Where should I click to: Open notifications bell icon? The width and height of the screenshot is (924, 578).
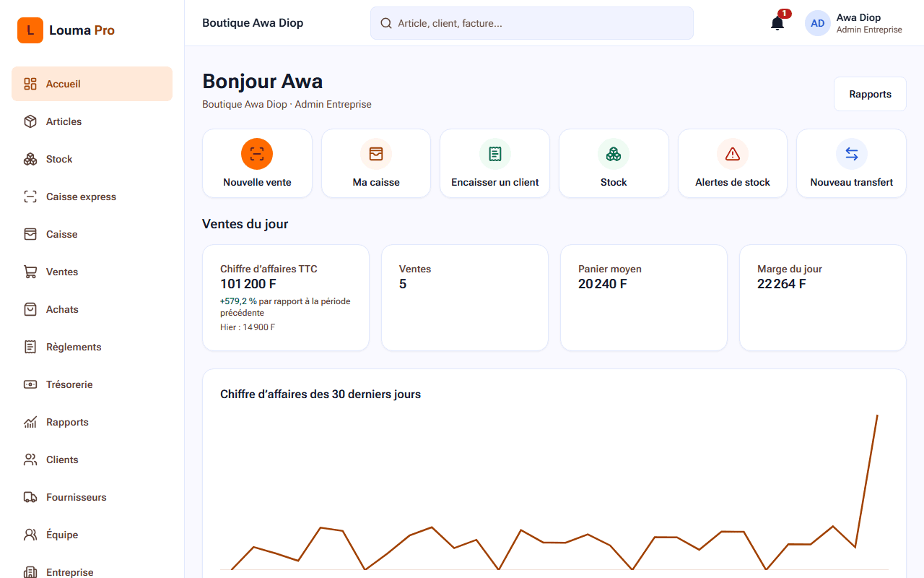(x=777, y=23)
